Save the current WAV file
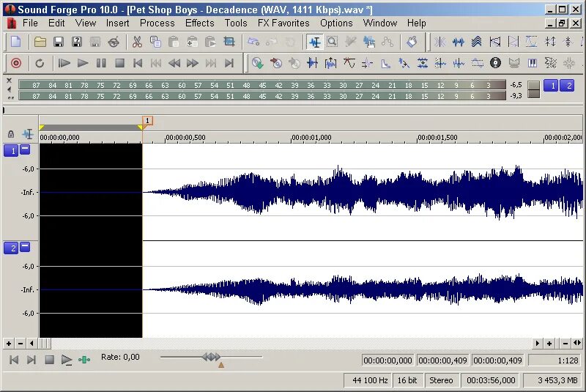Image resolution: width=586 pixels, height=392 pixels. click(59, 42)
